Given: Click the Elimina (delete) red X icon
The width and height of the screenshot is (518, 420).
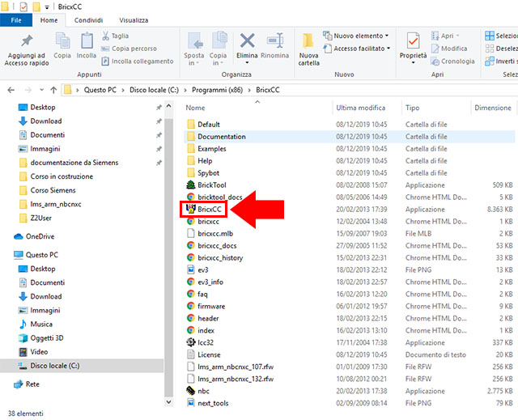Looking at the screenshot, I should click(x=247, y=40).
